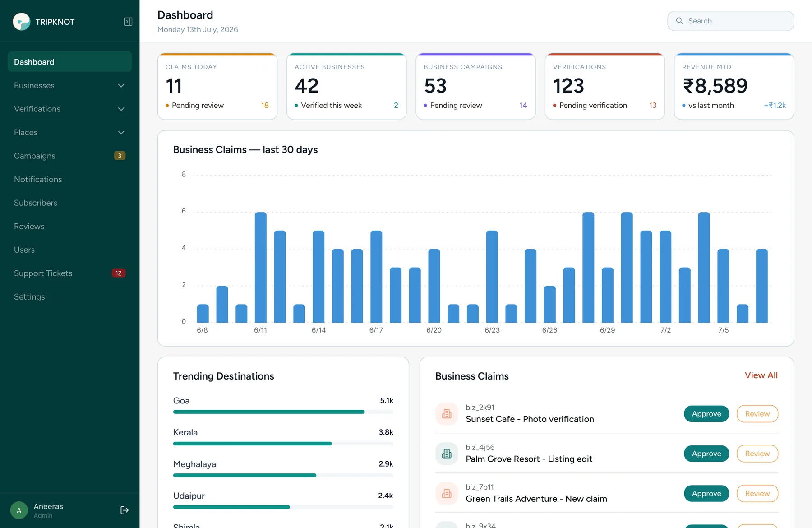Click the building icon for biz_4j56

click(447, 454)
